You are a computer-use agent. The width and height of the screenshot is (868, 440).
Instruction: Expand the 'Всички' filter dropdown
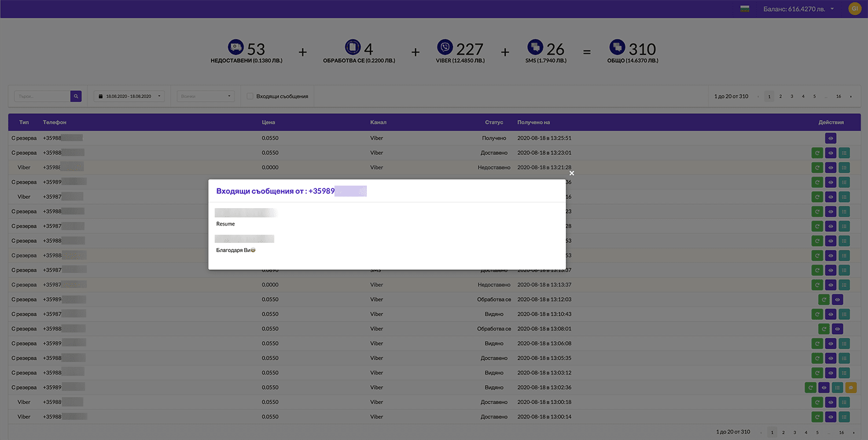(x=205, y=97)
